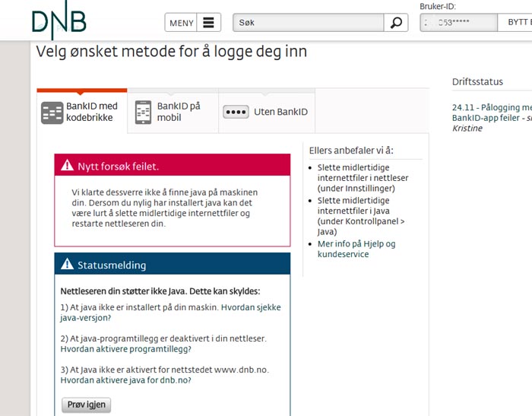The image size is (532, 416).
Task: Click the BYTT button
Action: pos(515,22)
